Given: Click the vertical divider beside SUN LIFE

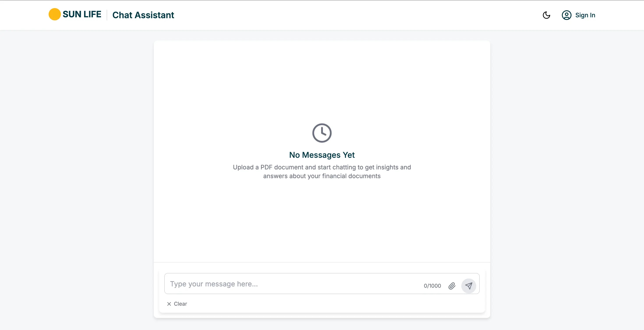Looking at the screenshot, I should (107, 15).
